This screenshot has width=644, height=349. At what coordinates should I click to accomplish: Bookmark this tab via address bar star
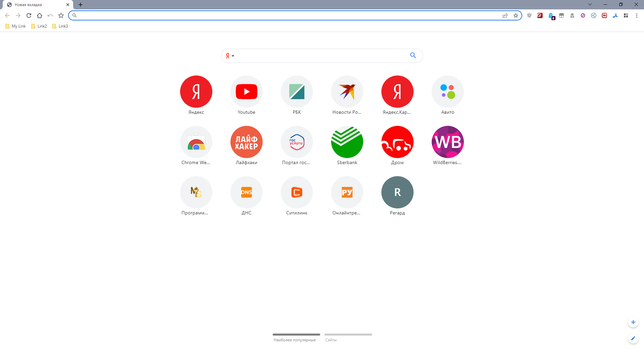[x=516, y=15]
